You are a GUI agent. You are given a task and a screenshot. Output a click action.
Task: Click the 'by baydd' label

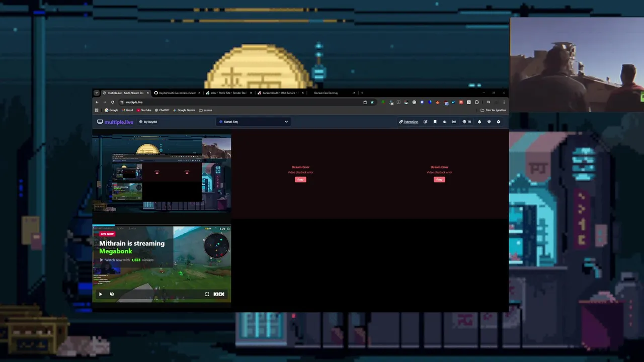point(148,122)
